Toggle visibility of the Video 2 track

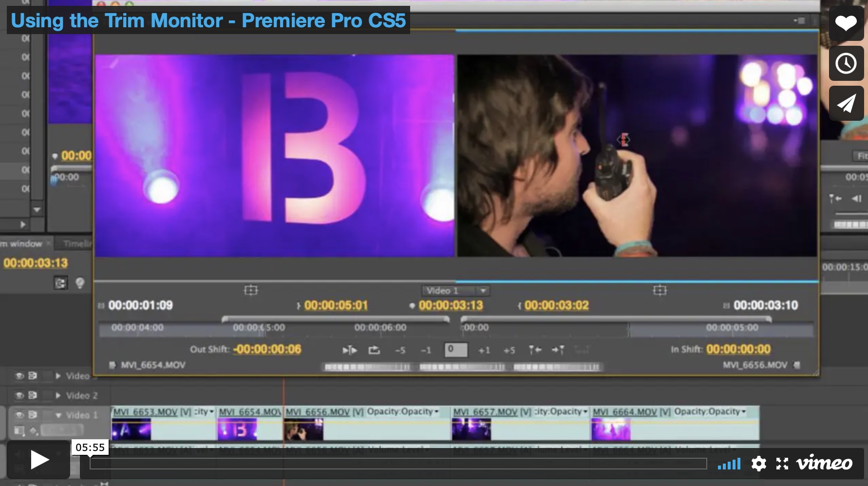pyautogui.click(x=19, y=396)
